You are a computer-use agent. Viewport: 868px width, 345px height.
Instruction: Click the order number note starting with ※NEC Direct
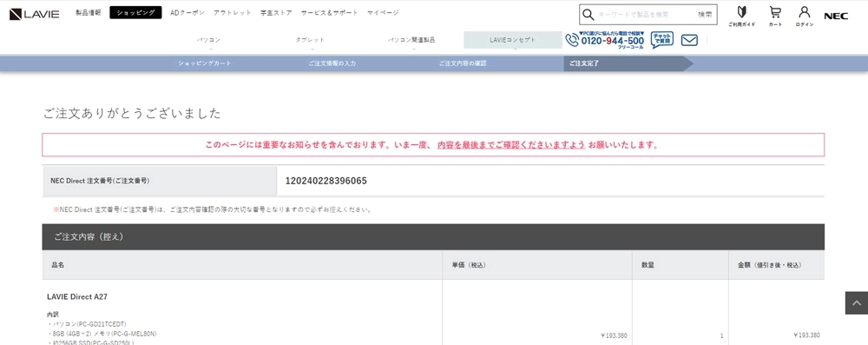click(x=213, y=210)
